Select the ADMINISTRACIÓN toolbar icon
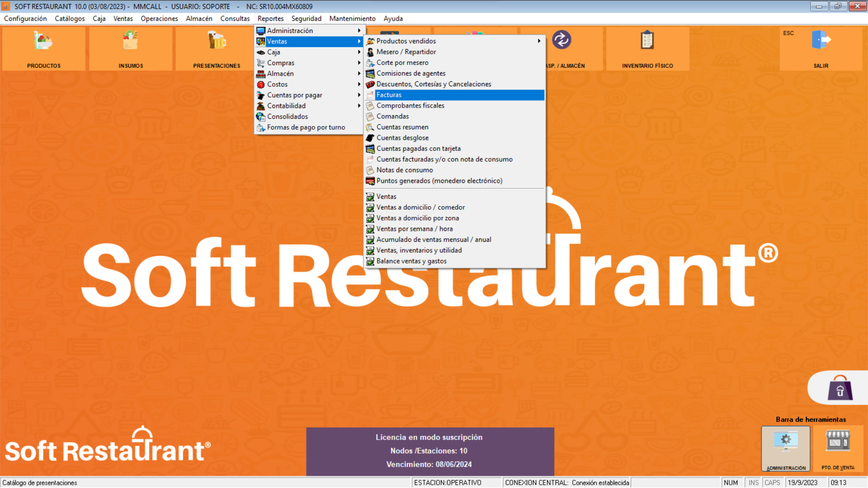868x488 pixels. (786, 449)
